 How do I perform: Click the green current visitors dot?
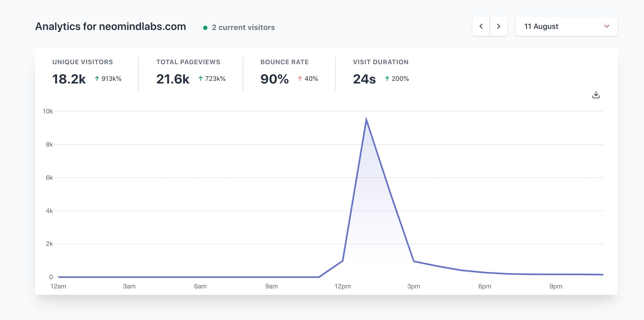[x=205, y=28]
